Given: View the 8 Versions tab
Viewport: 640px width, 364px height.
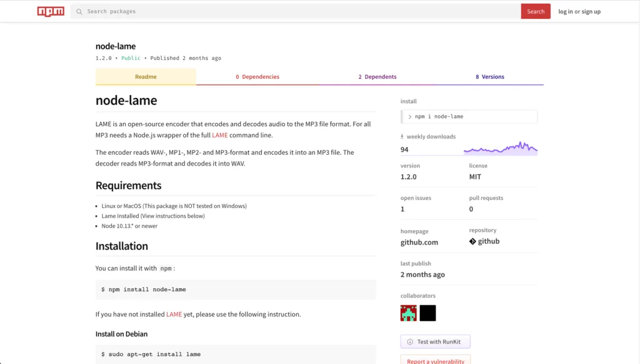Looking at the screenshot, I should pos(490,77).
